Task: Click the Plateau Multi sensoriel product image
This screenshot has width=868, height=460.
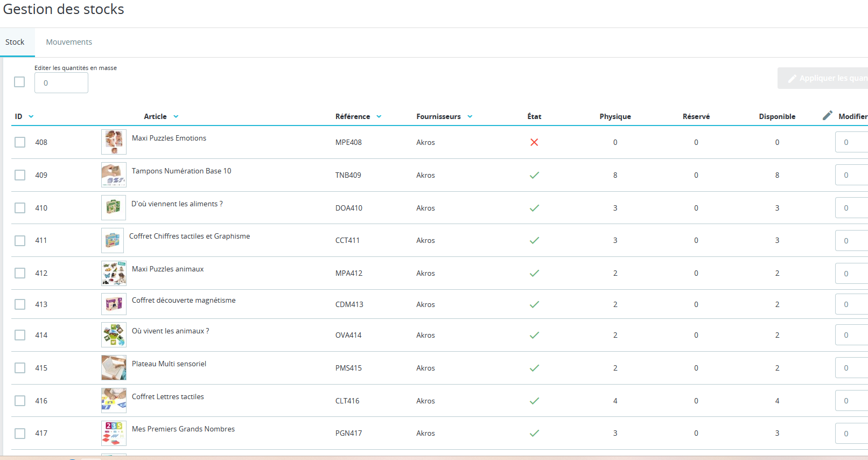Action: tap(114, 368)
